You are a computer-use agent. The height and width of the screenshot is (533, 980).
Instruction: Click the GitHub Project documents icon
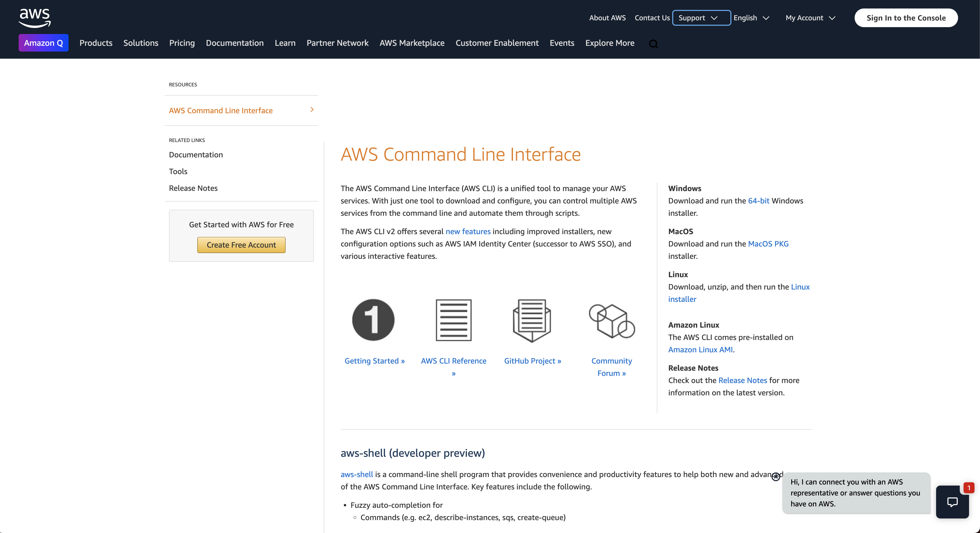(x=532, y=321)
